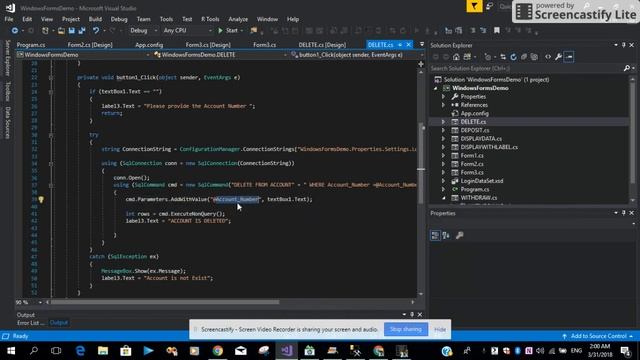This screenshot has height=360, width=640.
Task: Open the Debug menu
Action: tap(119, 19)
